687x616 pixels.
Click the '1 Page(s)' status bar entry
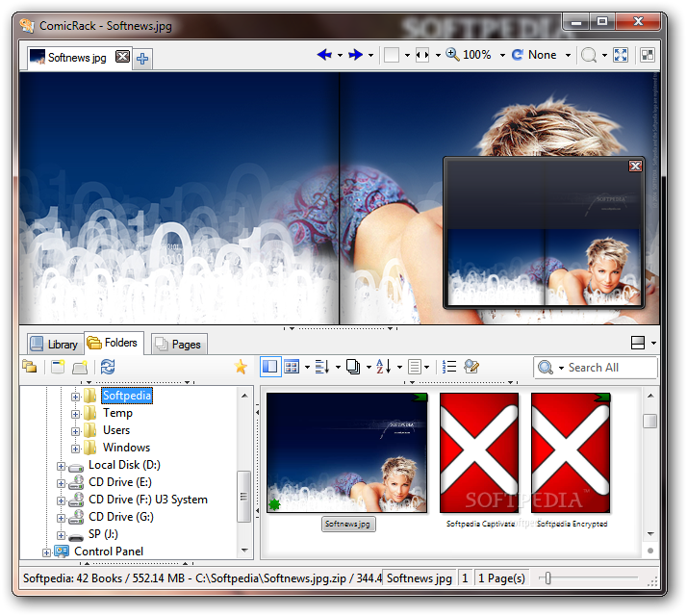[501, 578]
